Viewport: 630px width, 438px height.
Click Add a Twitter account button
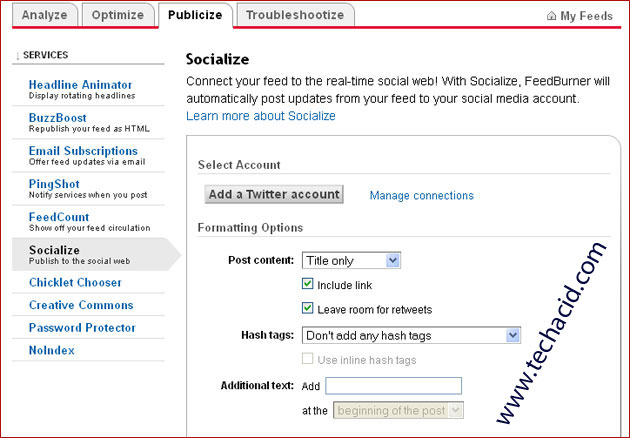274,194
